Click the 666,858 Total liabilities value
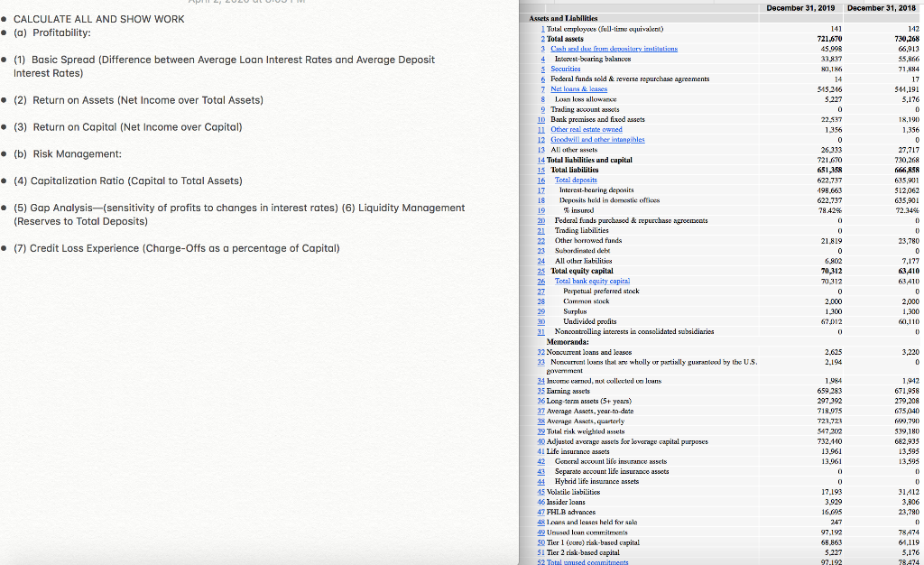 tap(907, 170)
